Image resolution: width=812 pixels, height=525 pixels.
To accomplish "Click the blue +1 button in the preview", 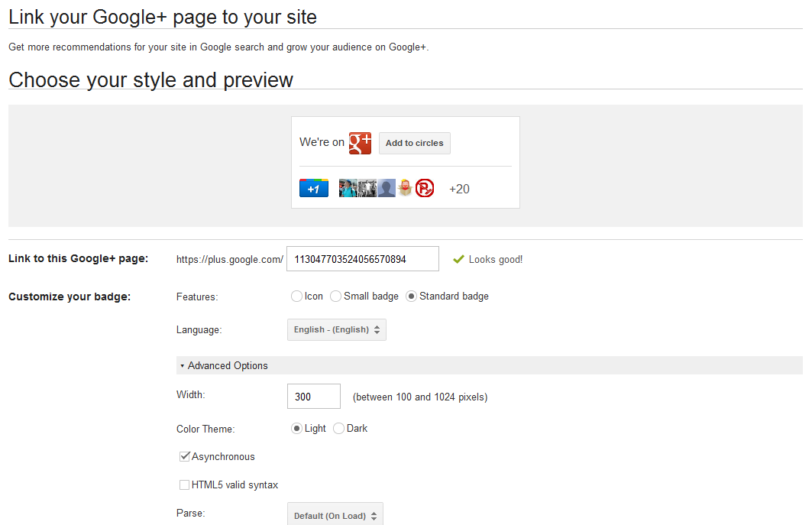I will coord(314,188).
